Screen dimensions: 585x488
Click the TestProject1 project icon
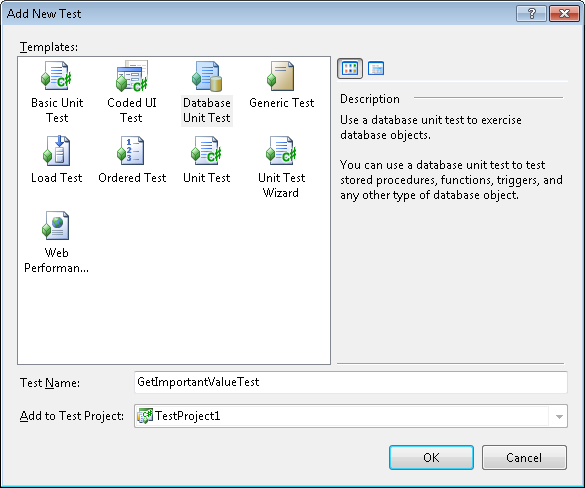(x=145, y=416)
